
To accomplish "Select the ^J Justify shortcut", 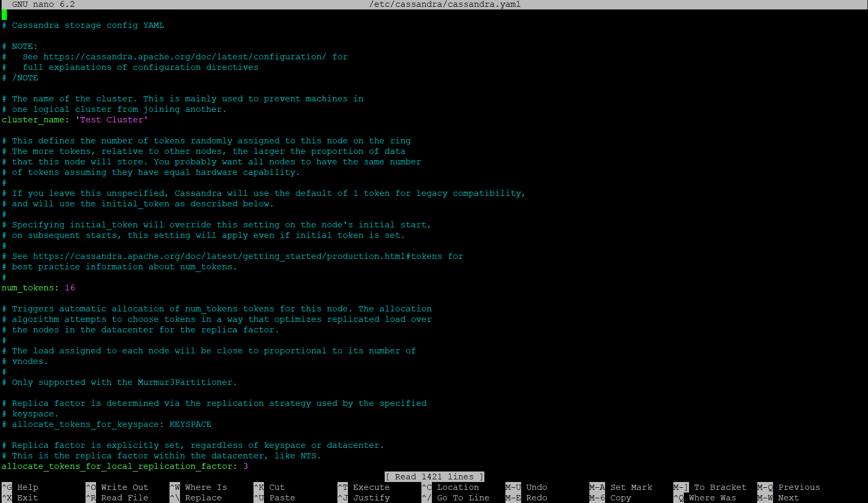I will tap(364, 498).
